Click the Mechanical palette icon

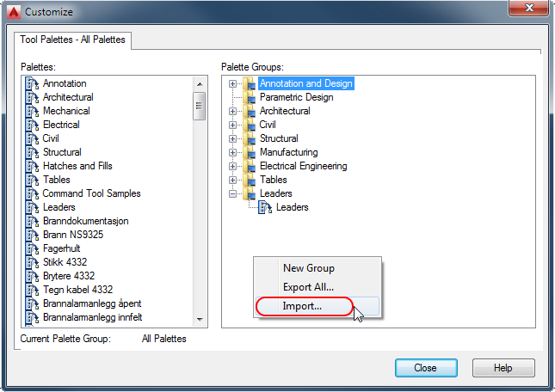tap(34, 111)
